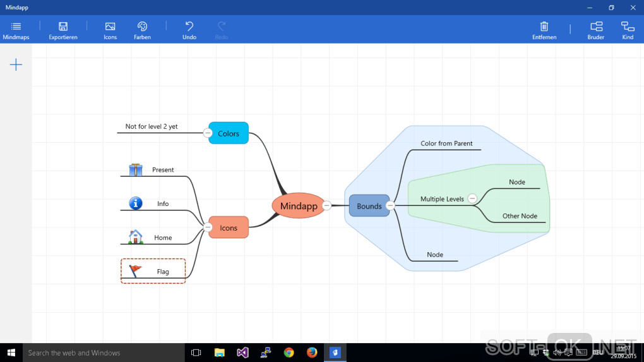The image size is (644, 362).
Task: Open Chrome from the taskbar
Action: click(x=289, y=353)
